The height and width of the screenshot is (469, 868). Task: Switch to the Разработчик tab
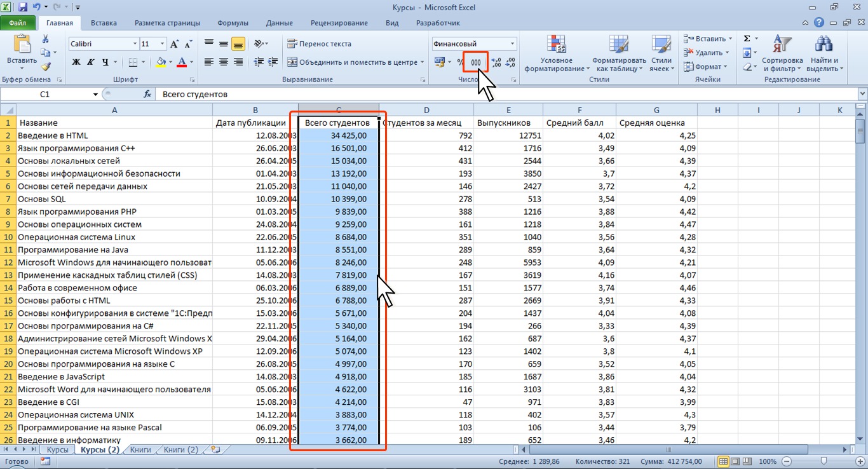(x=438, y=23)
